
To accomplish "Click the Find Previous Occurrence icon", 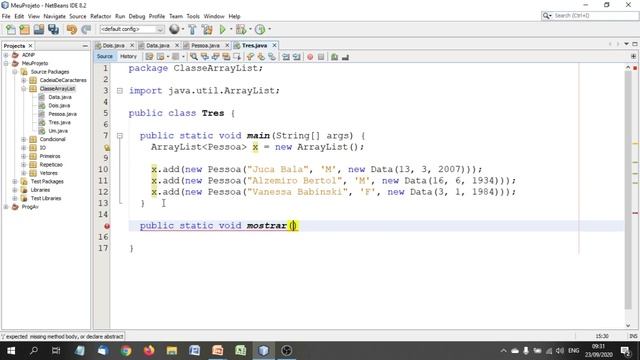I will [x=205, y=57].
